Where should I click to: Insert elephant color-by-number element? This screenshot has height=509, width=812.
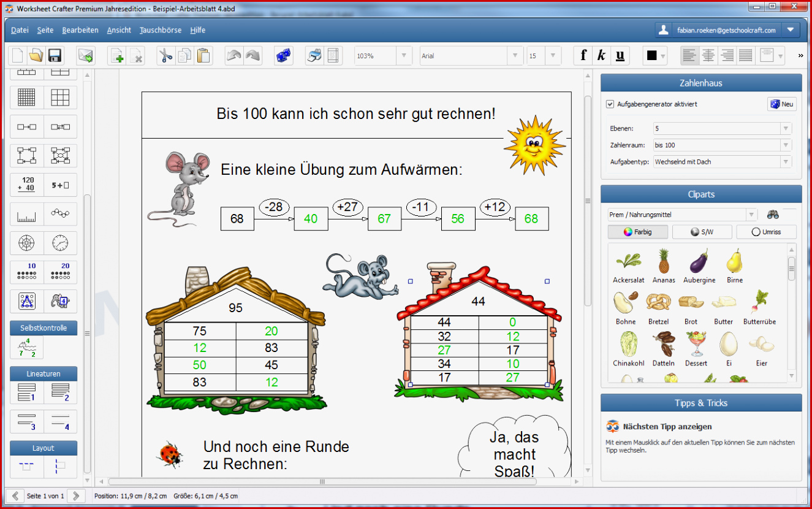point(60,301)
